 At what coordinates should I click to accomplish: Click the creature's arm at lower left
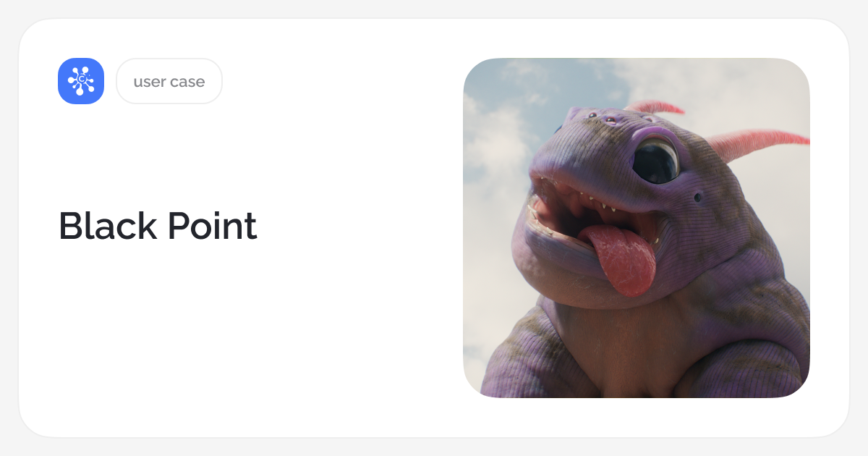(521, 362)
